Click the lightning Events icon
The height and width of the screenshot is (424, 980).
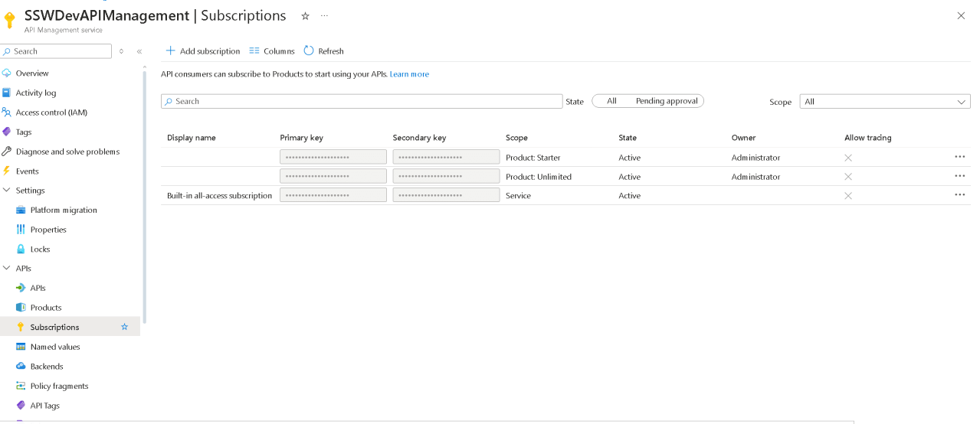7,171
